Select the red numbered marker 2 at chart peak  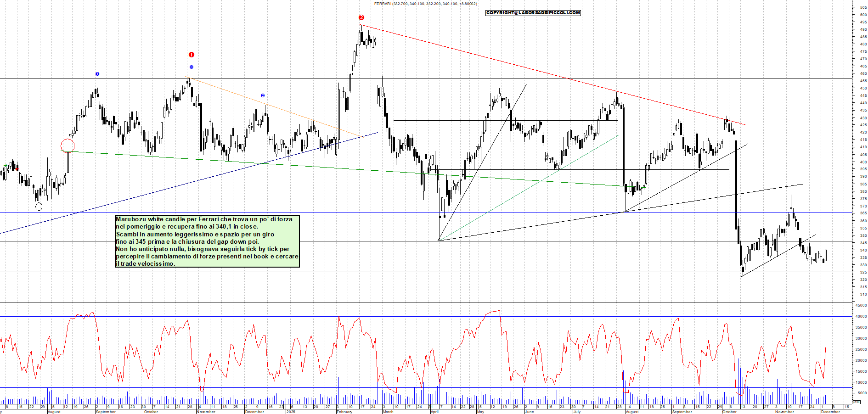click(361, 17)
